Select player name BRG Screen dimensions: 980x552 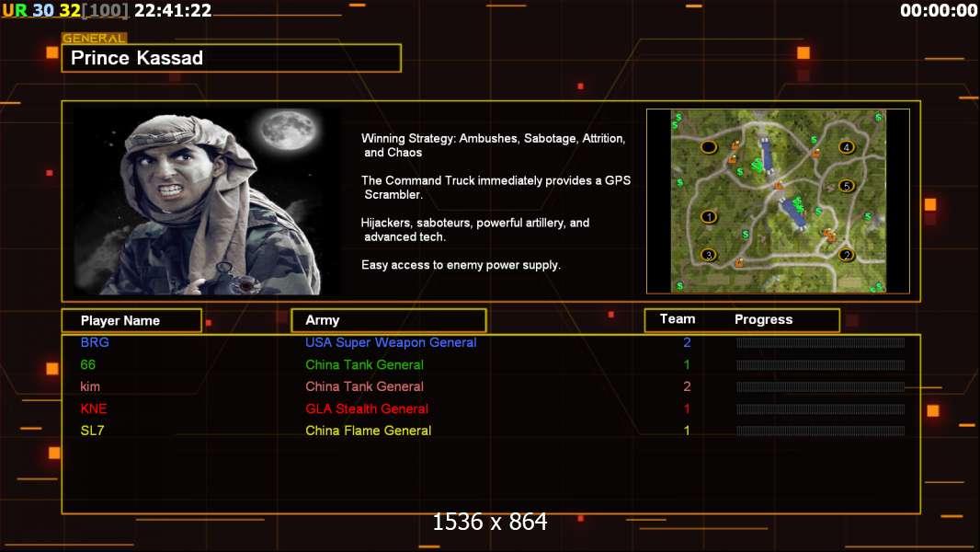coord(95,342)
